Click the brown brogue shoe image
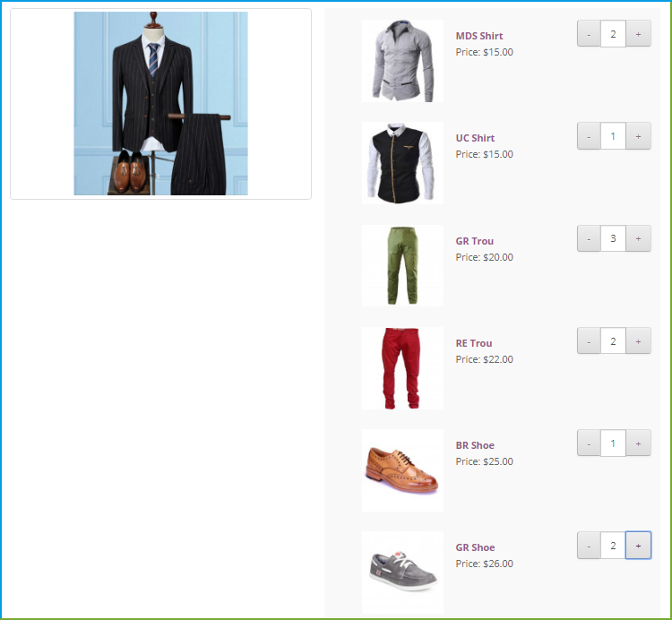This screenshot has height=620, width=672. point(402,470)
